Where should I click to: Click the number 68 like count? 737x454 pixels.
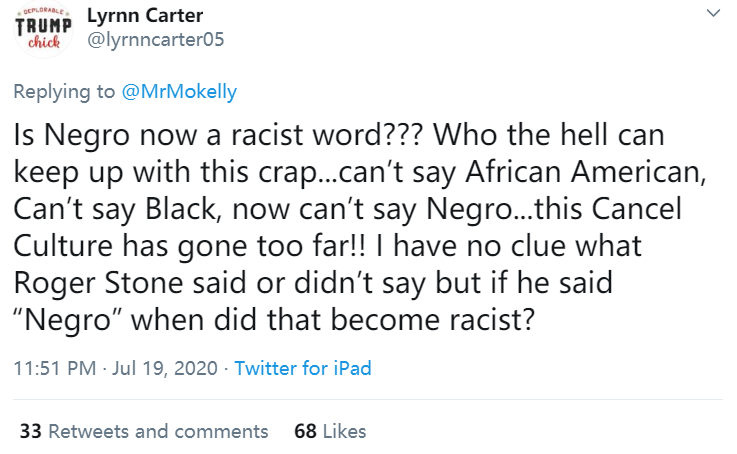[305, 431]
